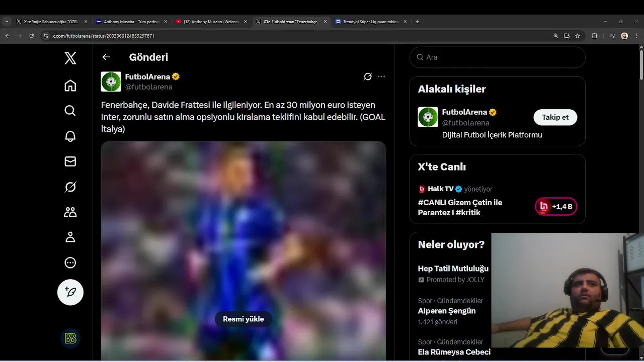
Task: Open Halk TV live broadcast title
Action: pos(460,207)
